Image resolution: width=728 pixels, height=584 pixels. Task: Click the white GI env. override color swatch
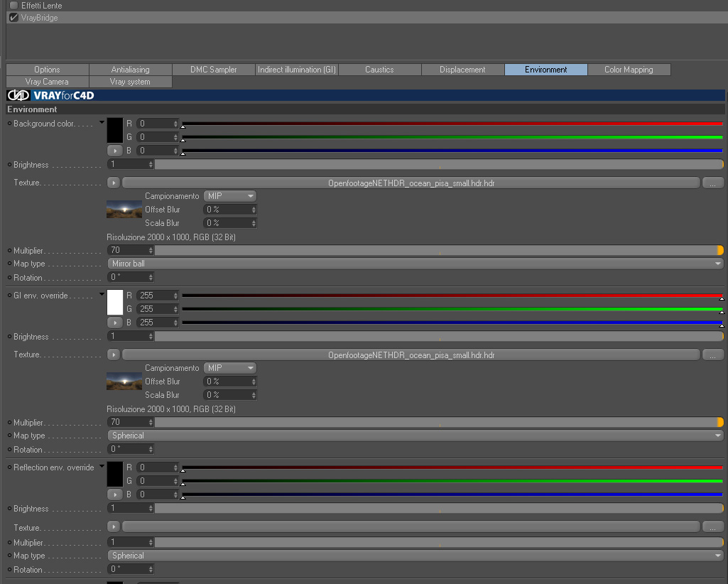115,303
